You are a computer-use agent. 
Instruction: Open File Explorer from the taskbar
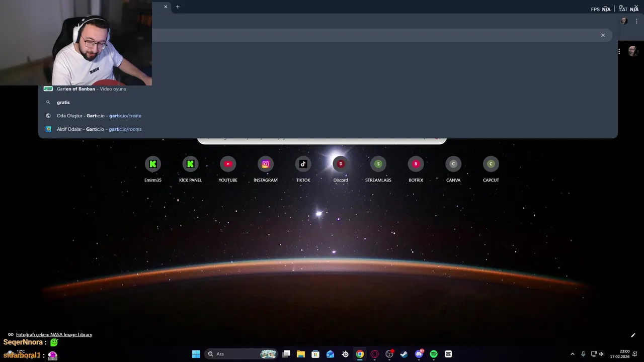[x=301, y=354]
